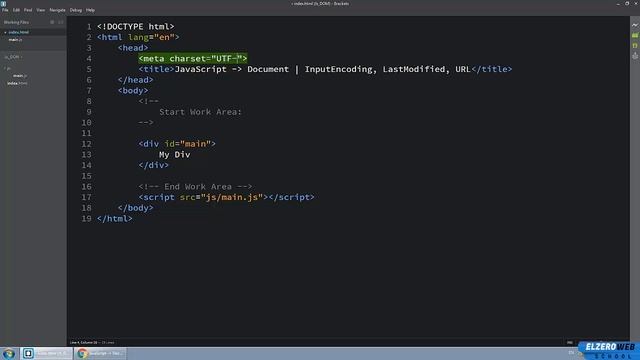Click the word 'LastModified' in title
Viewport: 640px width, 360px height.
click(x=413, y=69)
